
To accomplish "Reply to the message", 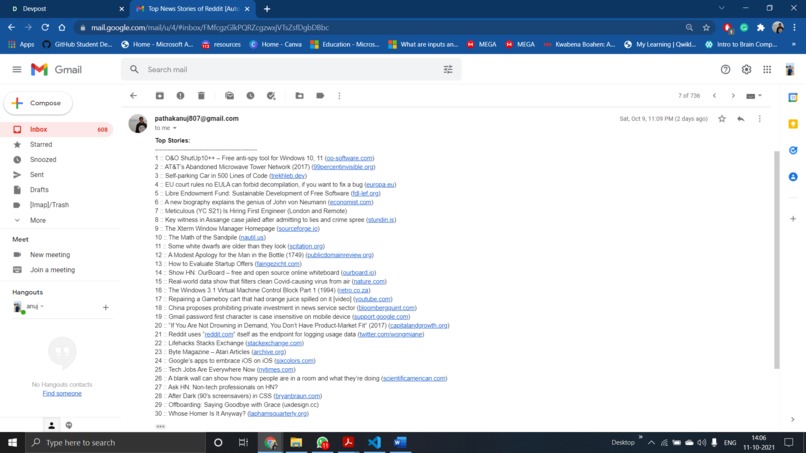I will pos(740,119).
